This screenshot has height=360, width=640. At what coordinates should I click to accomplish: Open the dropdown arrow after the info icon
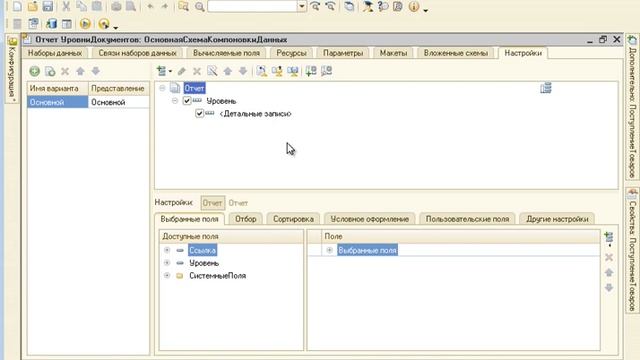coord(425,10)
